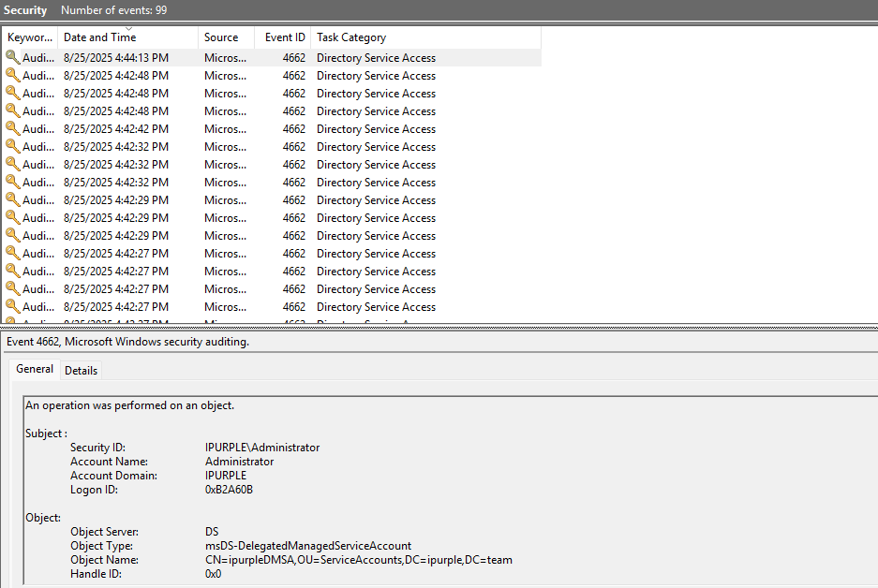Click the key icon on the topmost 4:42:48 PM row
Screen dimensions: 878x588
pyautogui.click(x=12, y=75)
